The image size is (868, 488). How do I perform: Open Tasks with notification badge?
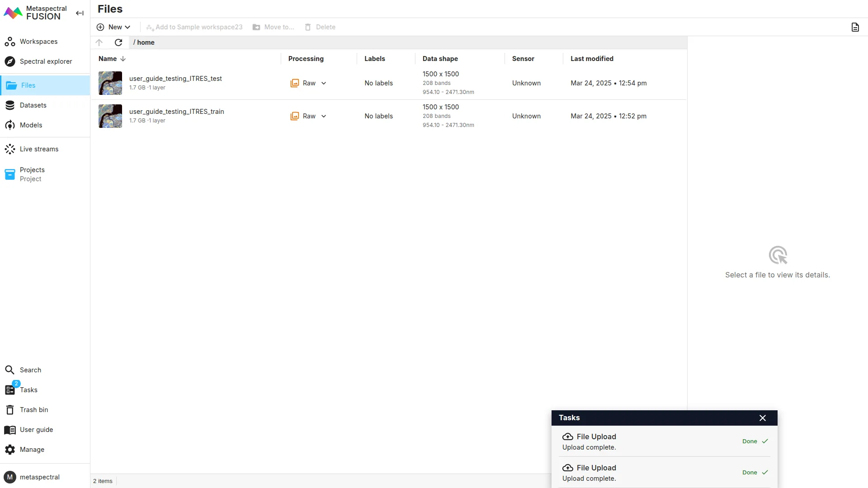[28, 390]
